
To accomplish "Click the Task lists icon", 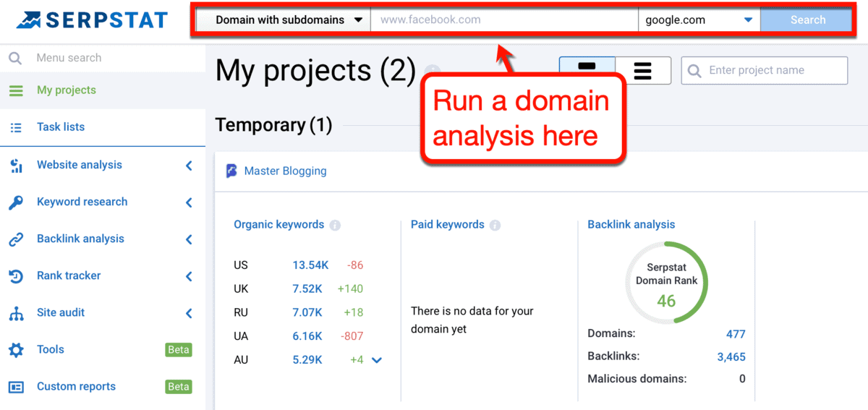I will 16,127.
